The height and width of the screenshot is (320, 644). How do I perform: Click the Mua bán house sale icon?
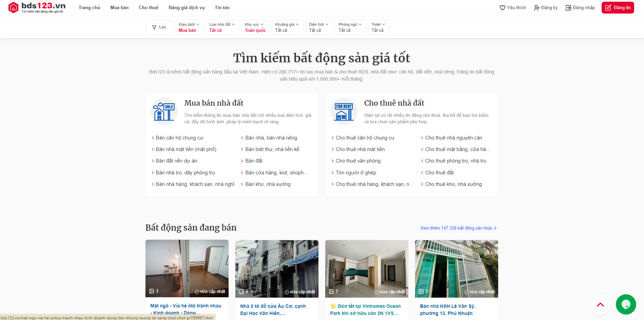[164, 111]
